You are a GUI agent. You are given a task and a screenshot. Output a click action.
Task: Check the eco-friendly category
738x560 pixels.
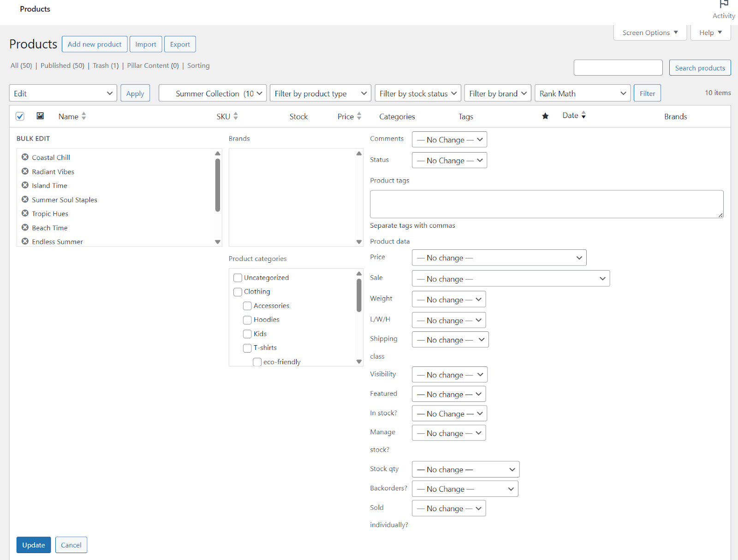tap(257, 362)
